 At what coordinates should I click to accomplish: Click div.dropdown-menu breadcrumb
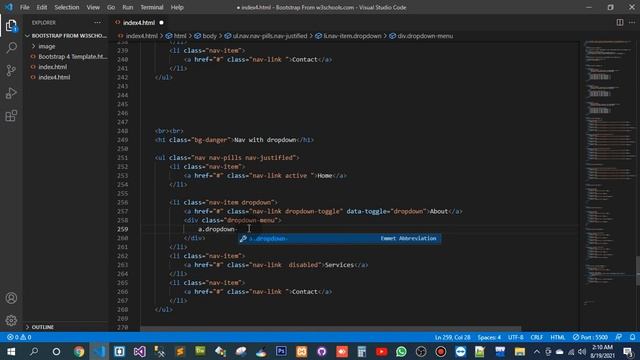[x=425, y=36]
